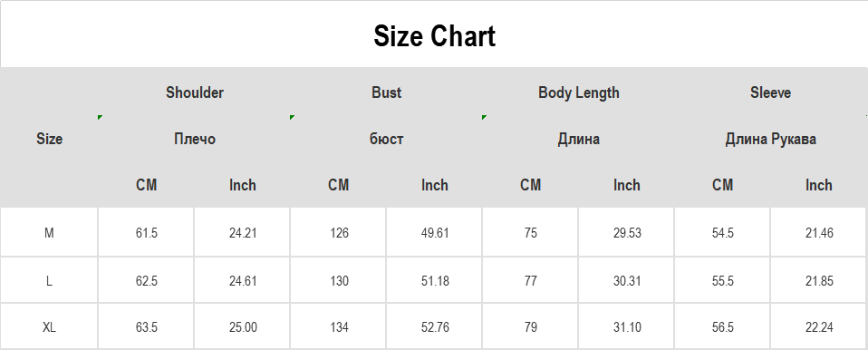868x350 pixels.
Task: Select the cell with value 22.24
Action: point(819,327)
